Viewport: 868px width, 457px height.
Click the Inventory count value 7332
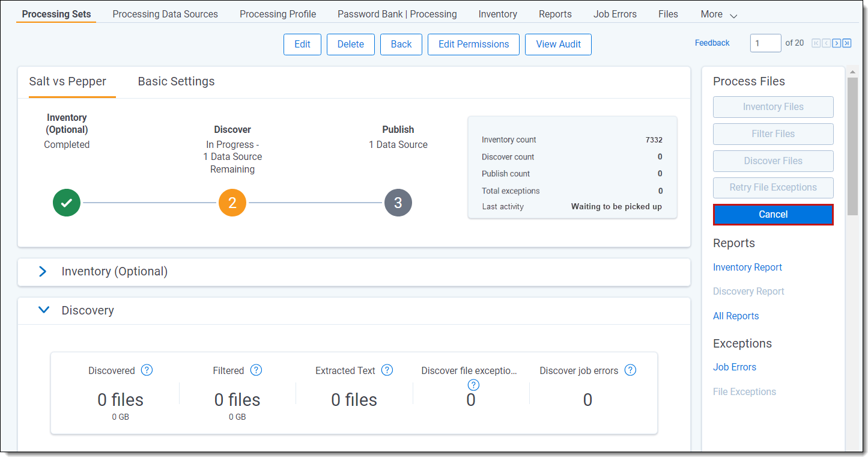coord(654,140)
